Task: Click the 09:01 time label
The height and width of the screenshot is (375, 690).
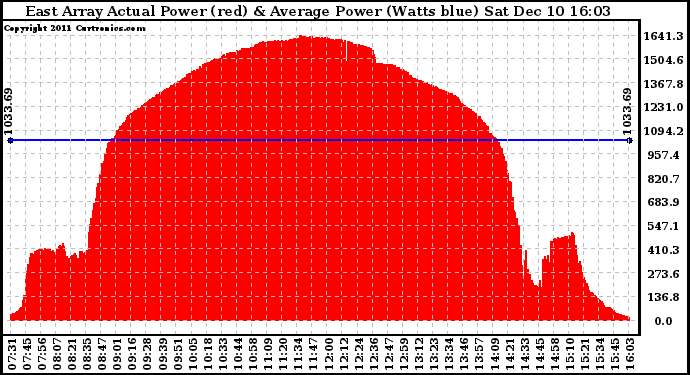Action: (118, 354)
